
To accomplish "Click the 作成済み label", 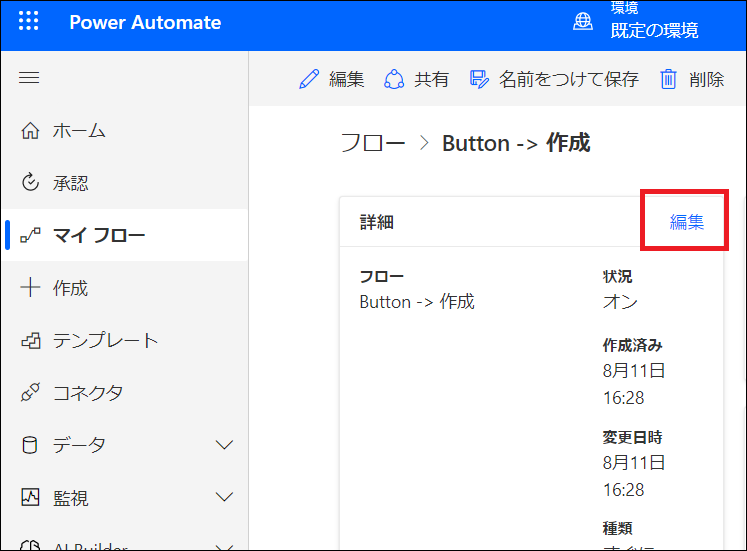I will (632, 345).
